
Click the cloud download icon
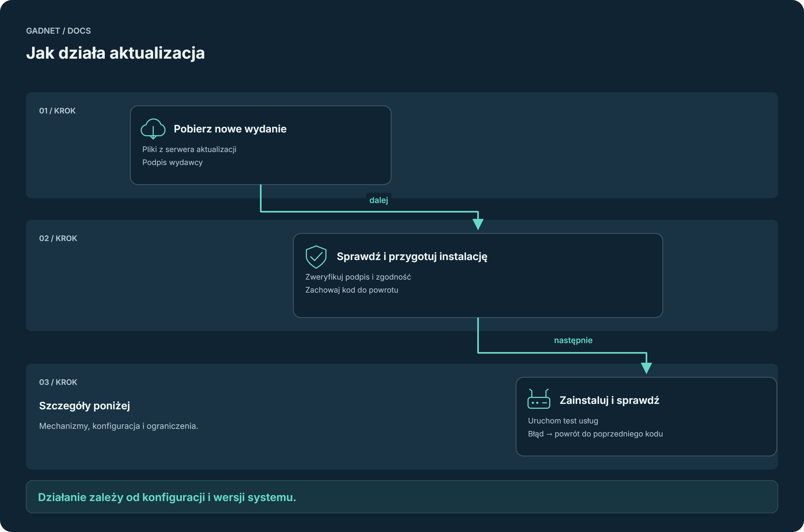153,129
